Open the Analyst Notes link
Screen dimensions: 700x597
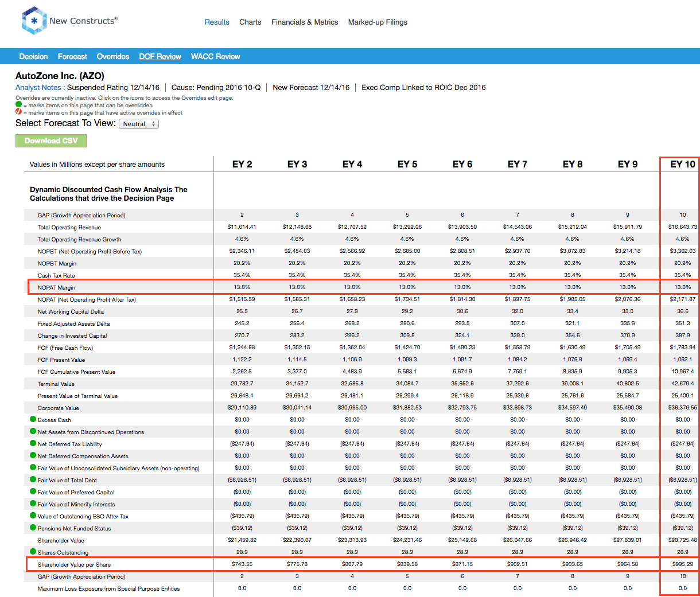click(38, 88)
